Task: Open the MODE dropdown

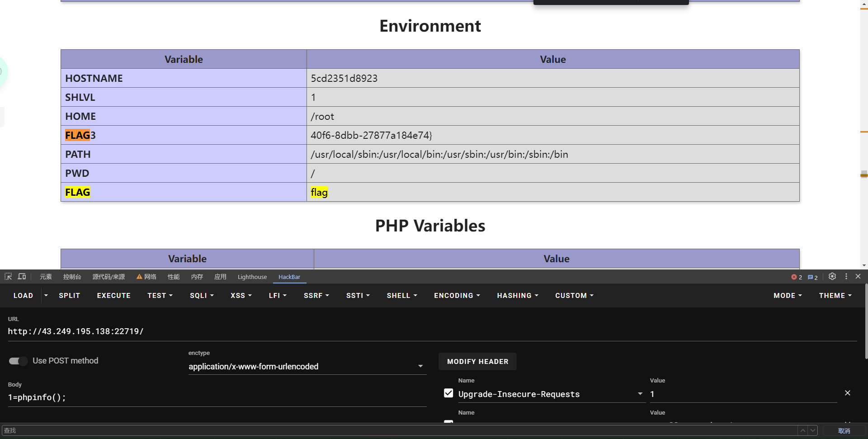Action: click(788, 295)
